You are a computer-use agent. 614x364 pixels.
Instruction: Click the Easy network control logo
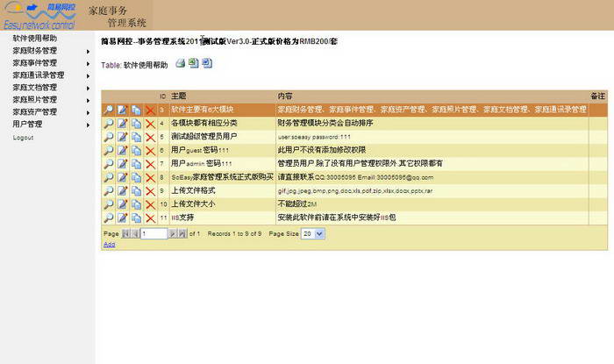click(39, 16)
